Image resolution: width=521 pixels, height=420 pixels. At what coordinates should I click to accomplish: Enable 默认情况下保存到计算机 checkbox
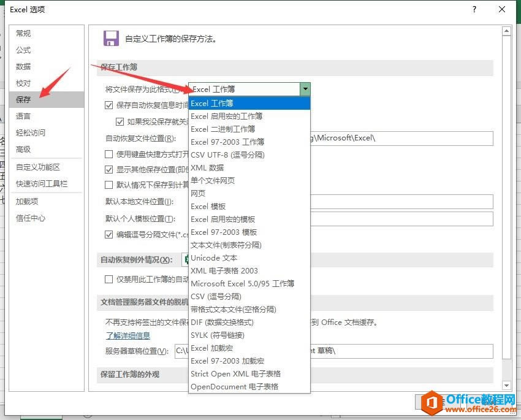108,186
